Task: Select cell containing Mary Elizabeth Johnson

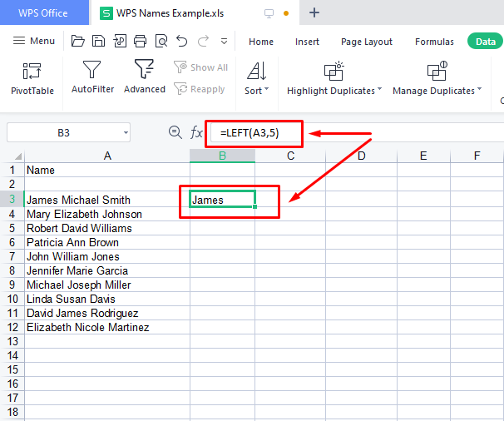Action: point(106,214)
